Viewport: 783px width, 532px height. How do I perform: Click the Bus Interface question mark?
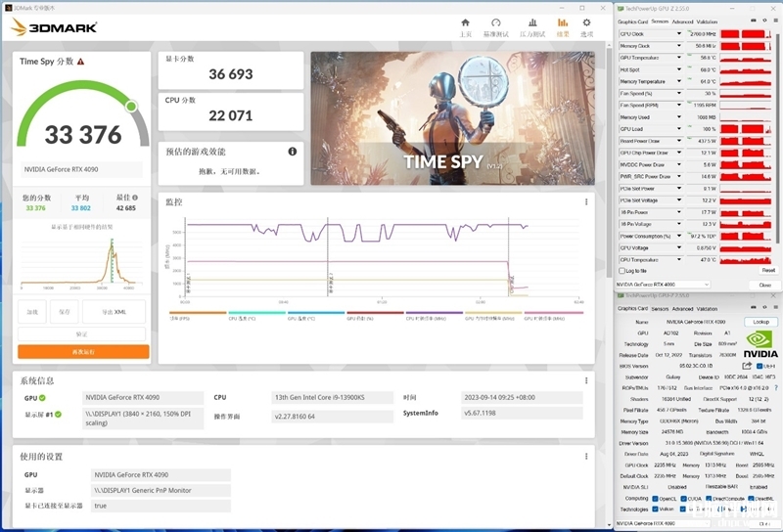(x=775, y=388)
